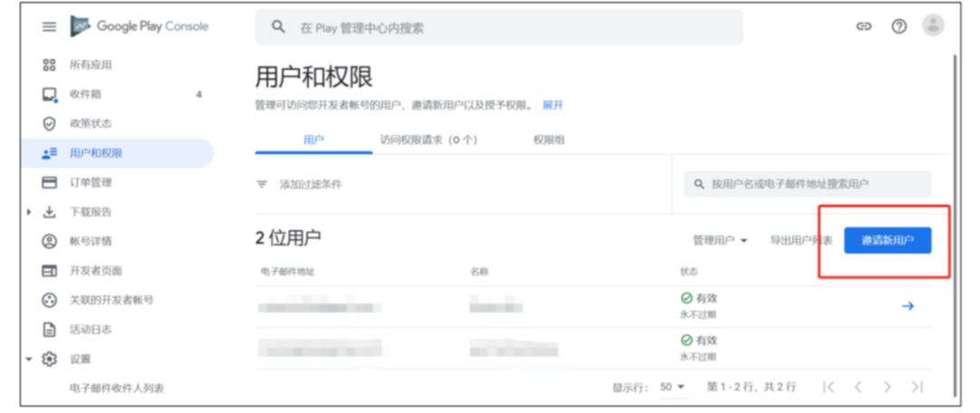The height and width of the screenshot is (413, 980).
Task: Open first user's details arrow
Action: click(x=908, y=306)
